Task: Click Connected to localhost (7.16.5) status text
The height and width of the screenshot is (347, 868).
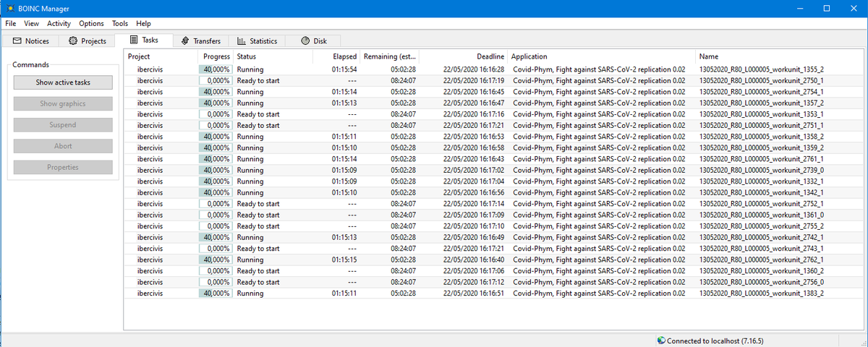Action: 715,340
